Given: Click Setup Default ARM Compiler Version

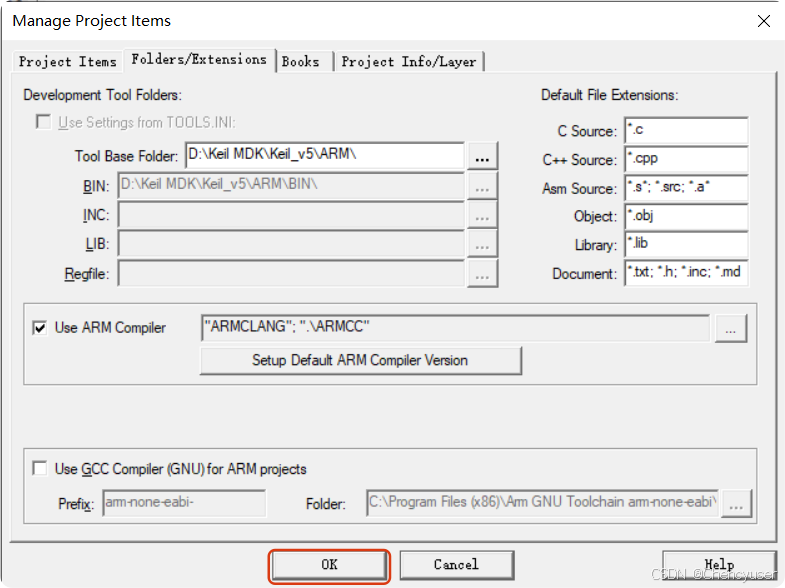Looking at the screenshot, I should [360, 360].
